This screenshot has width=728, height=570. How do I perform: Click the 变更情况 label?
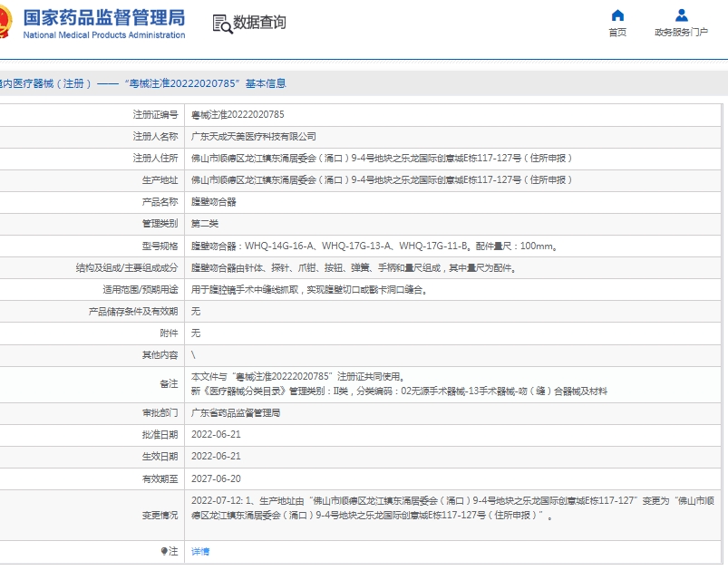click(160, 516)
